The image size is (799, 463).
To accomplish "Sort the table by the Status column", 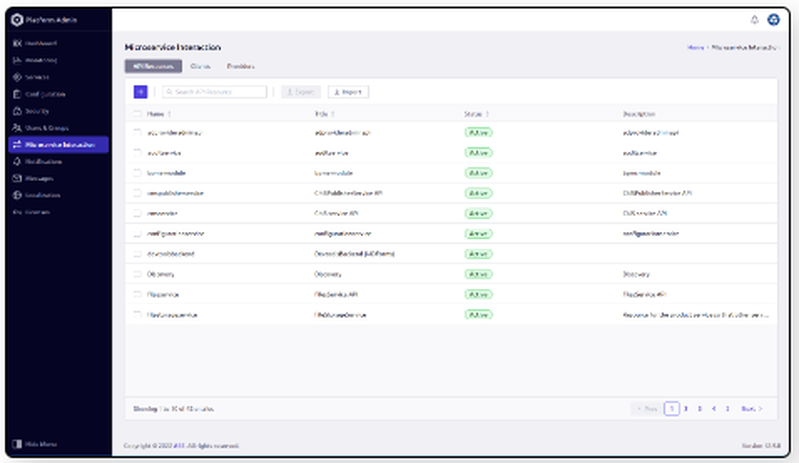I will (x=477, y=114).
